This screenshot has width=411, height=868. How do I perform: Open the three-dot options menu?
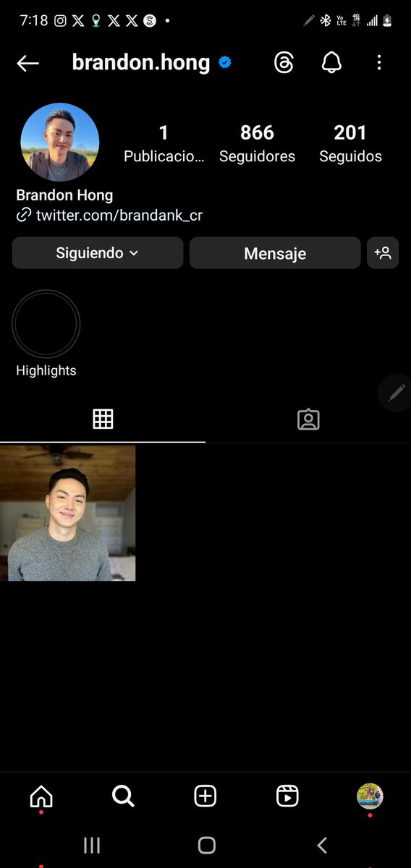pos(379,63)
